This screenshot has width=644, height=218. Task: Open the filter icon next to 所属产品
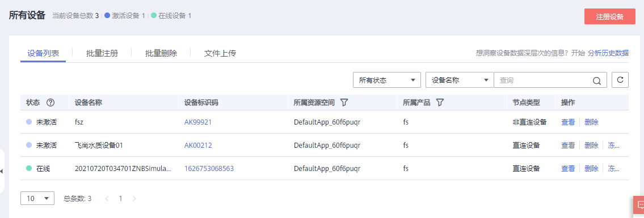pos(440,103)
